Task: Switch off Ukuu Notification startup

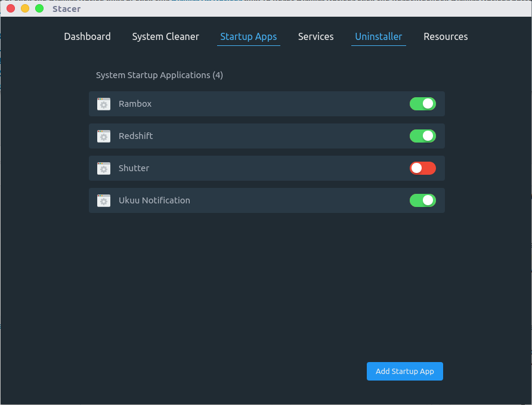Action: [422, 200]
